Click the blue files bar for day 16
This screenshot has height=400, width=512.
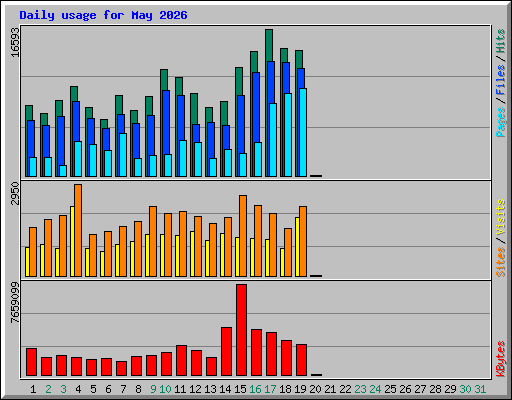point(256,107)
